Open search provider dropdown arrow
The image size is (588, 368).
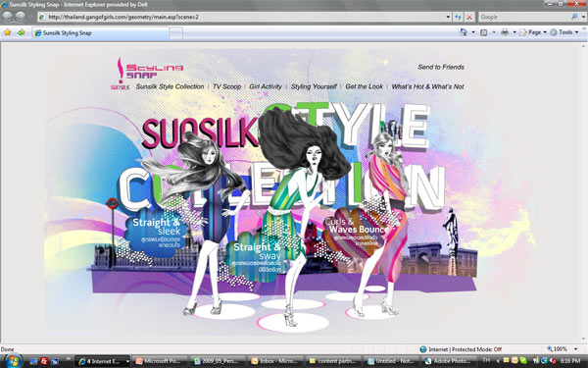[583, 17]
